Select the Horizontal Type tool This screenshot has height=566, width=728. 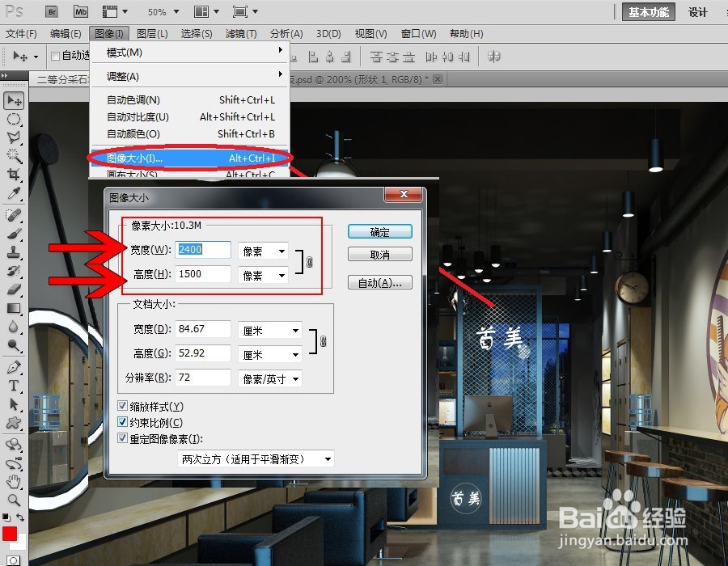pos(14,386)
